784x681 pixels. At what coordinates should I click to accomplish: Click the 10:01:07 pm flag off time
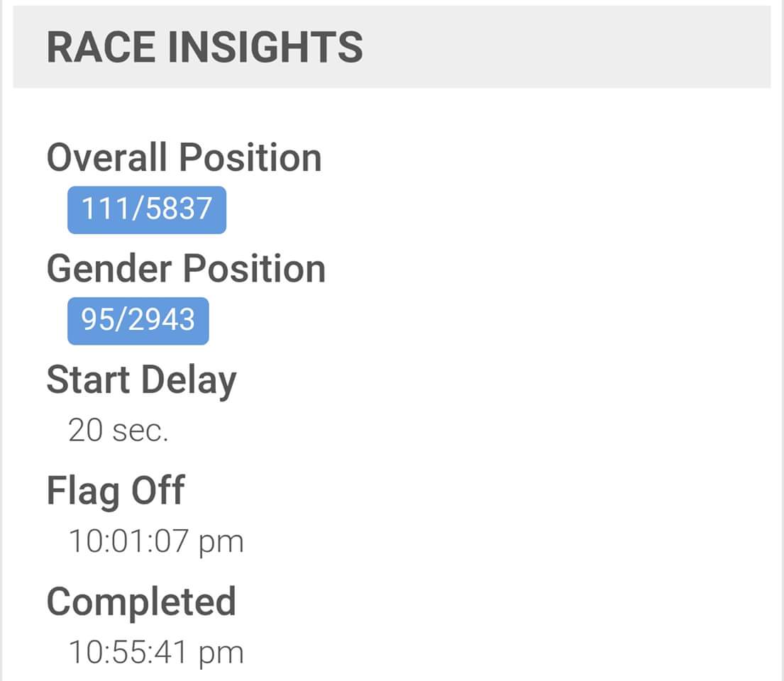[156, 541]
